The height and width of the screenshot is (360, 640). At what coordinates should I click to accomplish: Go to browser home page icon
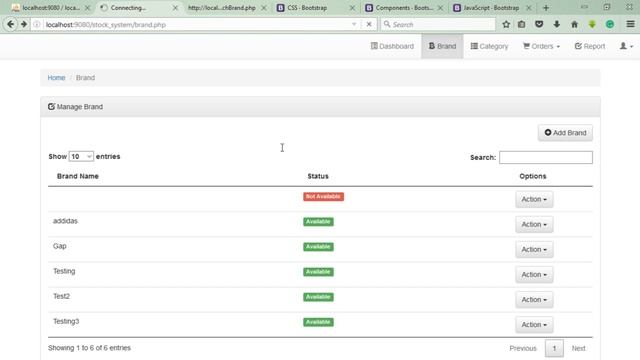574,24
